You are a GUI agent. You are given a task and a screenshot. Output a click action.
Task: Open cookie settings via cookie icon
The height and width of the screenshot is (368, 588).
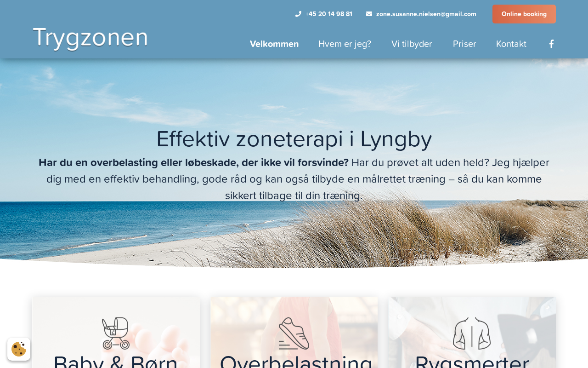(x=19, y=349)
